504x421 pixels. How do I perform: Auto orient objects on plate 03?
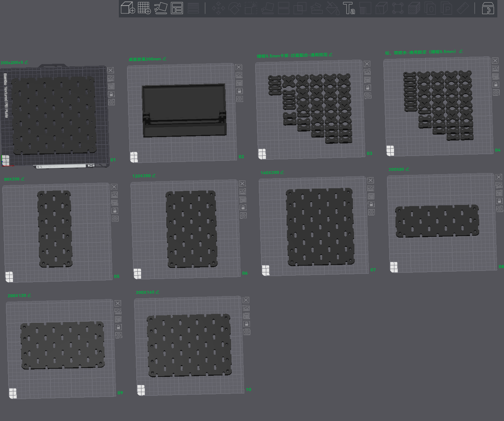[367, 72]
